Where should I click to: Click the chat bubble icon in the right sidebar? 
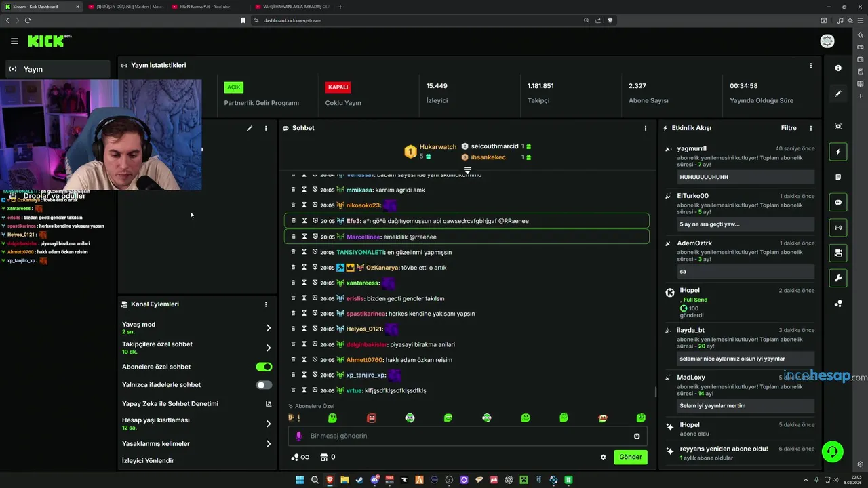(x=838, y=202)
